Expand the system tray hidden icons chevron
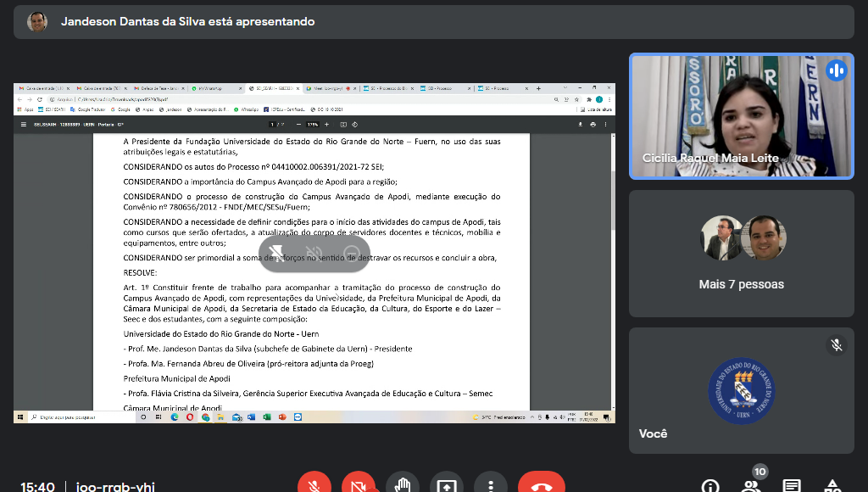Viewport: 868px width, 492px height. point(532,417)
